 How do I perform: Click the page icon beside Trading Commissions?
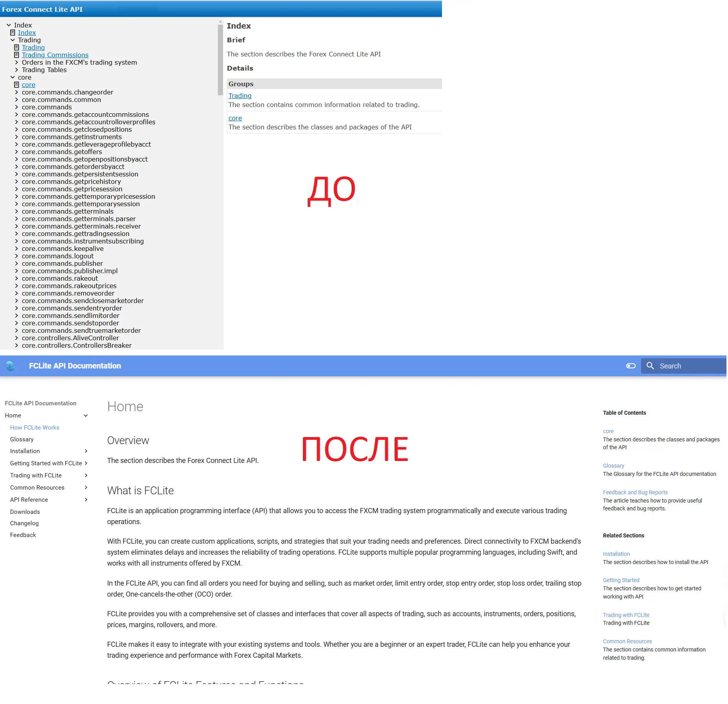point(16,55)
